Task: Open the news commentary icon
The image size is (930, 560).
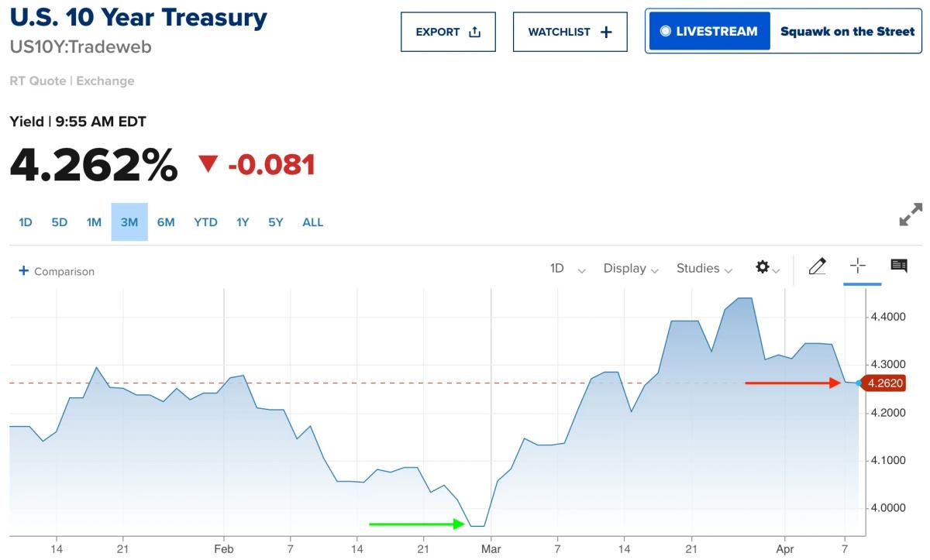Action: 899,266
